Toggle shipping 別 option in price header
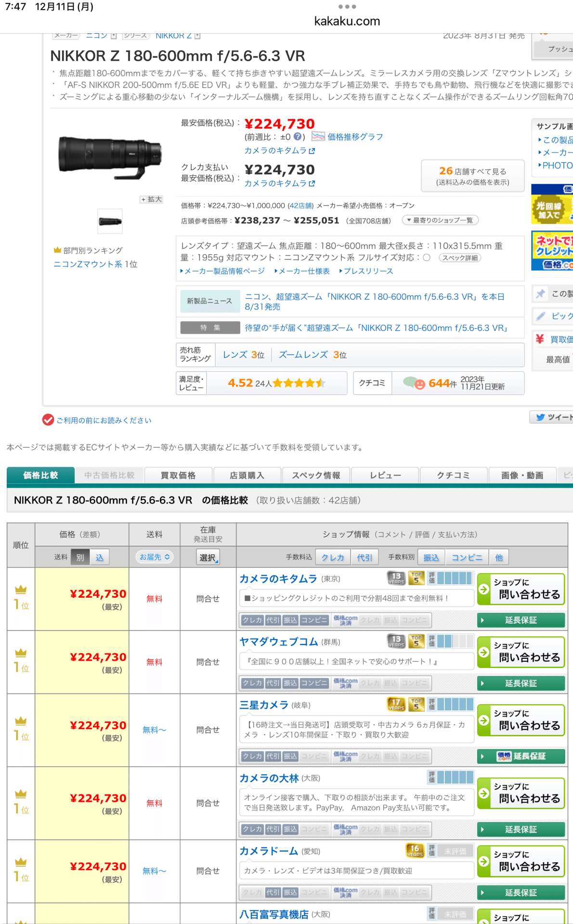The image size is (573, 924). coord(80,557)
